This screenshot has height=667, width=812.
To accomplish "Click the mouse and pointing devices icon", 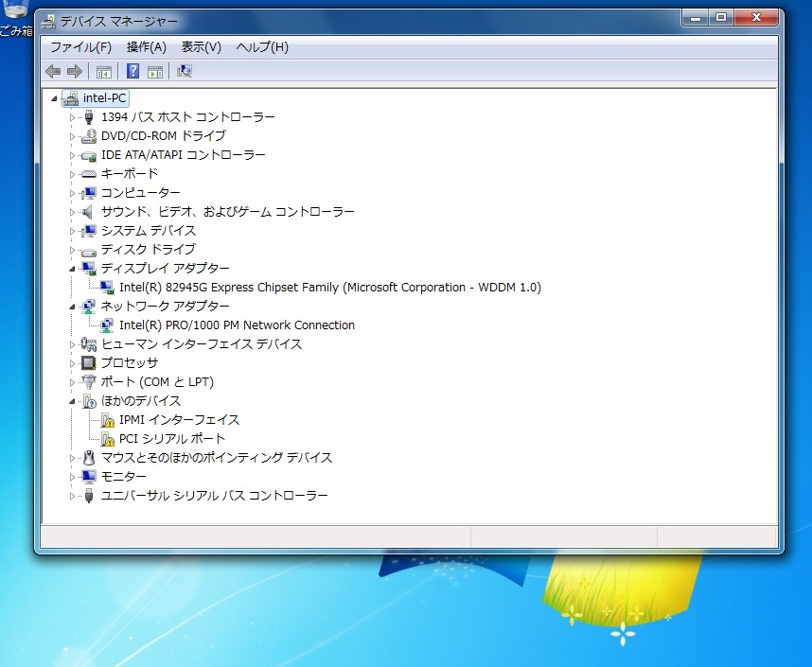I will click(89, 458).
